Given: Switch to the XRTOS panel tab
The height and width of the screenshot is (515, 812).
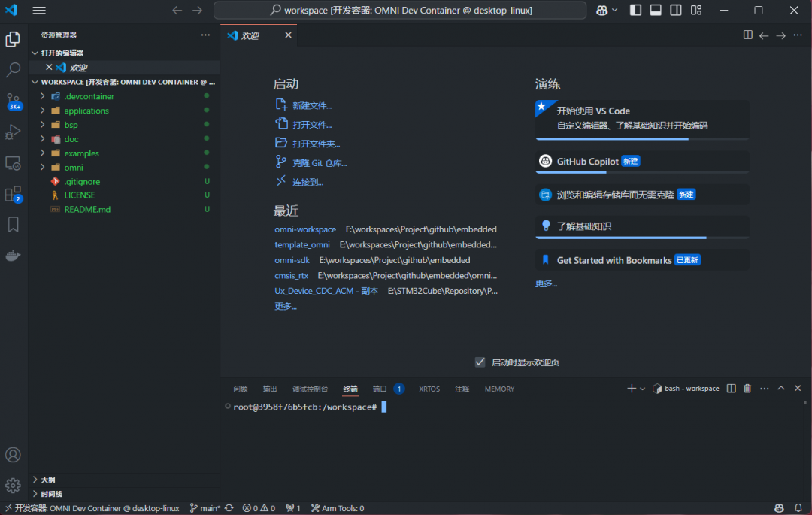Looking at the screenshot, I should [429, 389].
